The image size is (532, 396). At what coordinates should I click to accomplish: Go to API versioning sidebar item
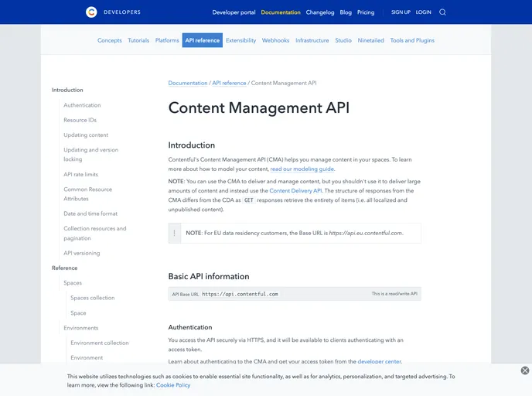pos(82,253)
